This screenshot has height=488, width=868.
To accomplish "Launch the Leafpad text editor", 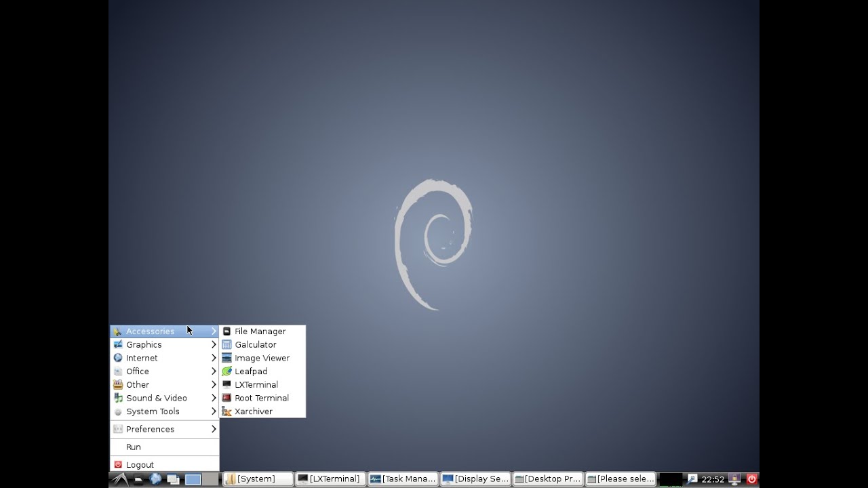I will tap(262, 371).
